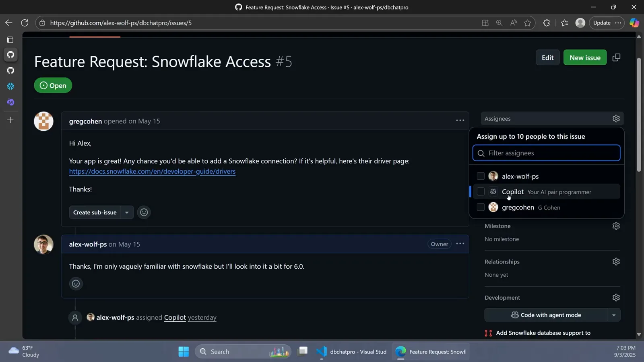Image resolution: width=644 pixels, height=362 pixels.
Task: Add reaction to alex-wolf-ps comment
Action: (x=76, y=284)
